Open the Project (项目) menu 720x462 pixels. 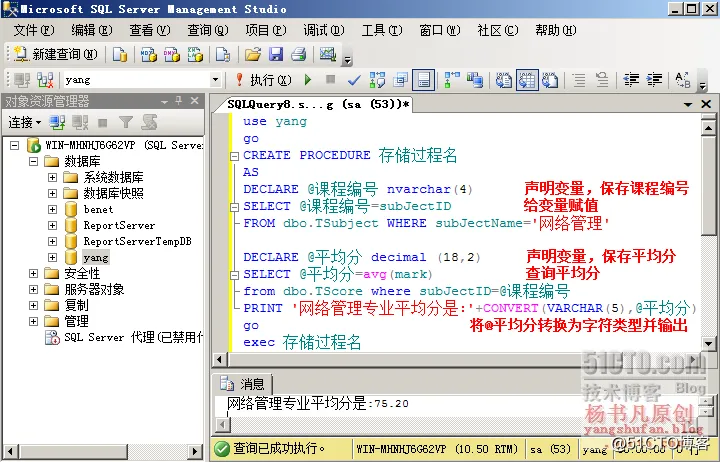(265, 30)
